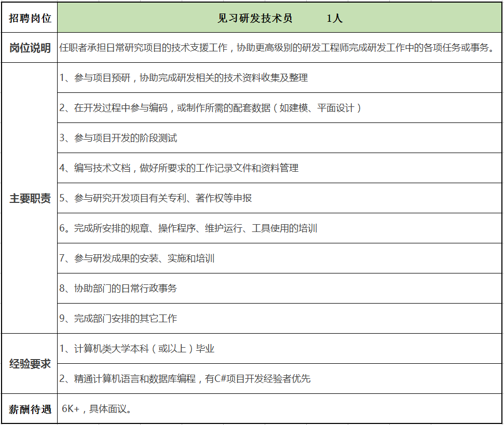Select 2、精通计算机语言和数据库编程 cell
Screen dimensions: 504x425
pos(279,379)
